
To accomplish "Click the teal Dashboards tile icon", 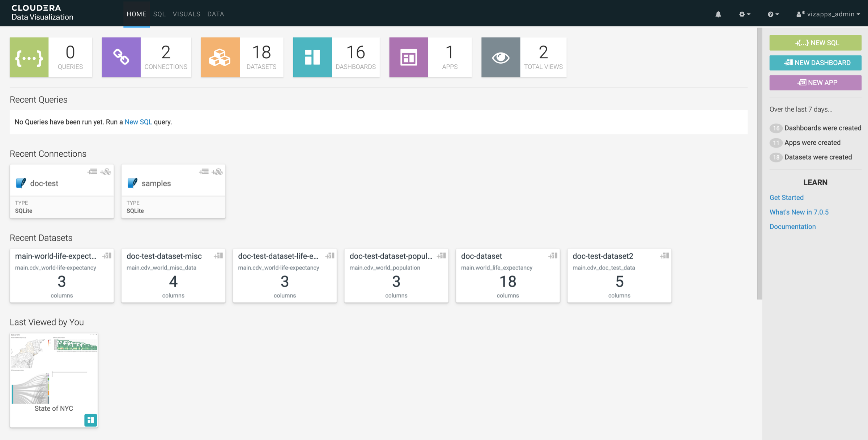I will tap(312, 57).
